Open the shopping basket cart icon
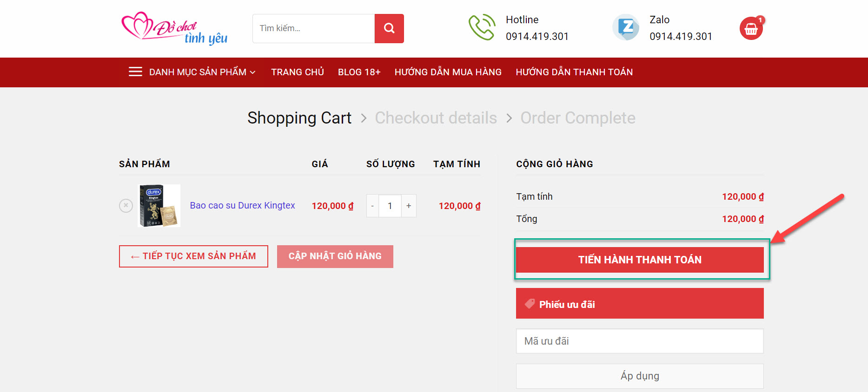The height and width of the screenshot is (392, 868). point(751,29)
